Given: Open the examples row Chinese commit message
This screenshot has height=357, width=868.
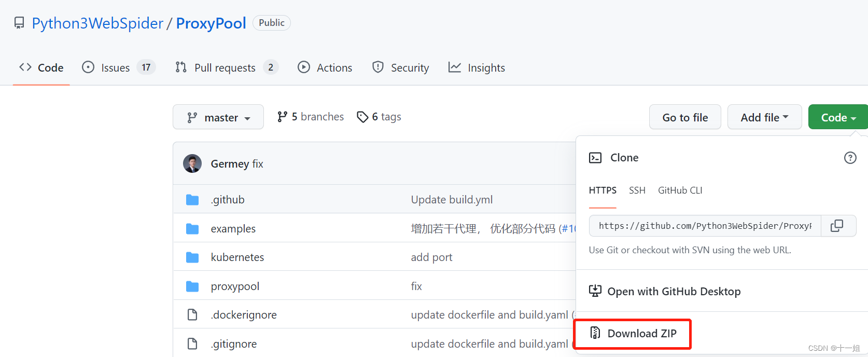Looking at the screenshot, I should point(484,229).
